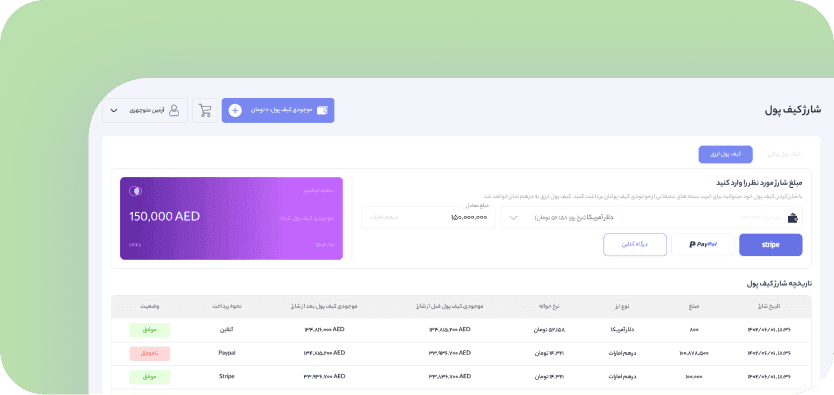This screenshot has height=395, width=834.
Task: Click the wallet icon in amount field
Action: (x=793, y=218)
